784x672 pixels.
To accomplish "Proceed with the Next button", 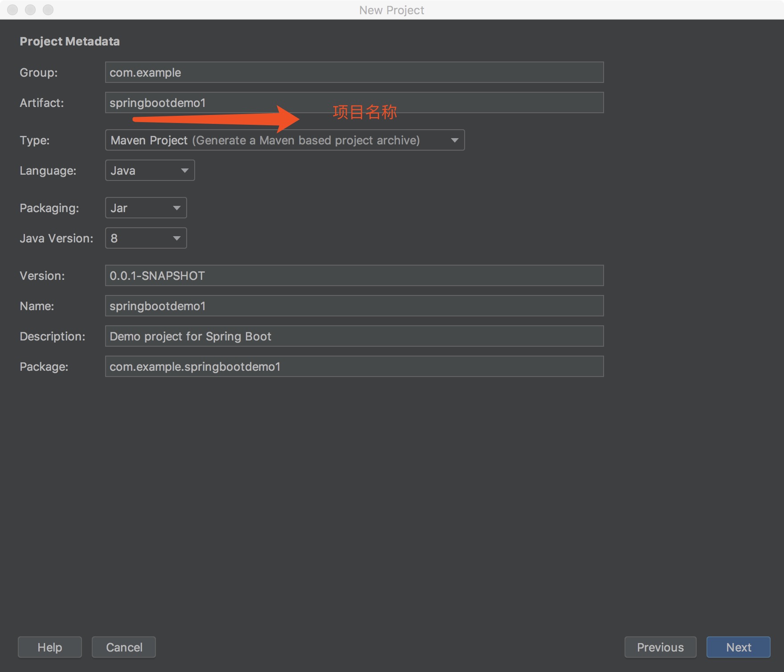I will coord(738,647).
